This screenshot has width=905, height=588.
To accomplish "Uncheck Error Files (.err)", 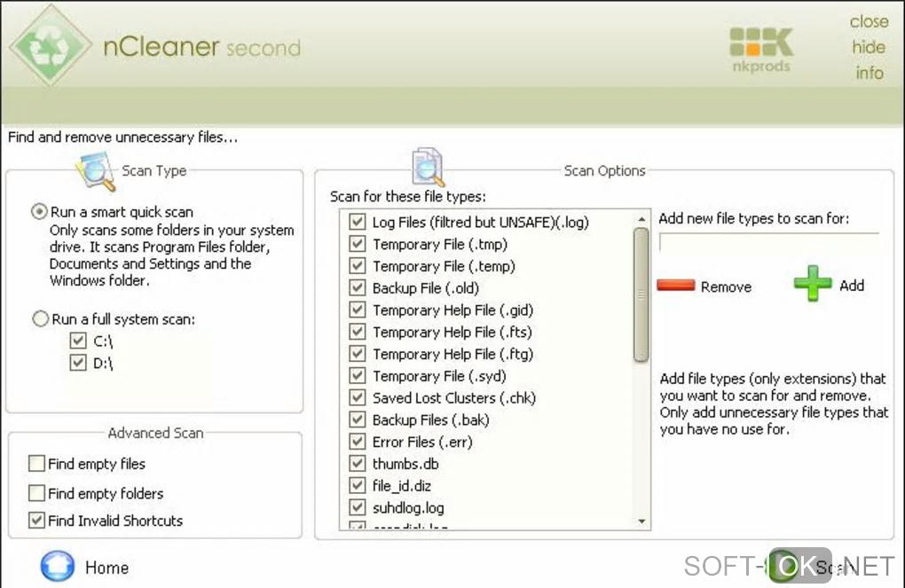I will coord(358,441).
